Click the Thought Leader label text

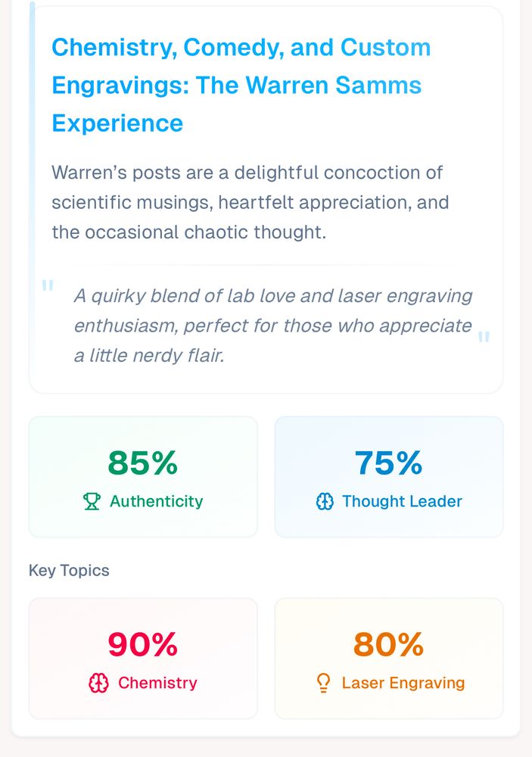pos(402,501)
